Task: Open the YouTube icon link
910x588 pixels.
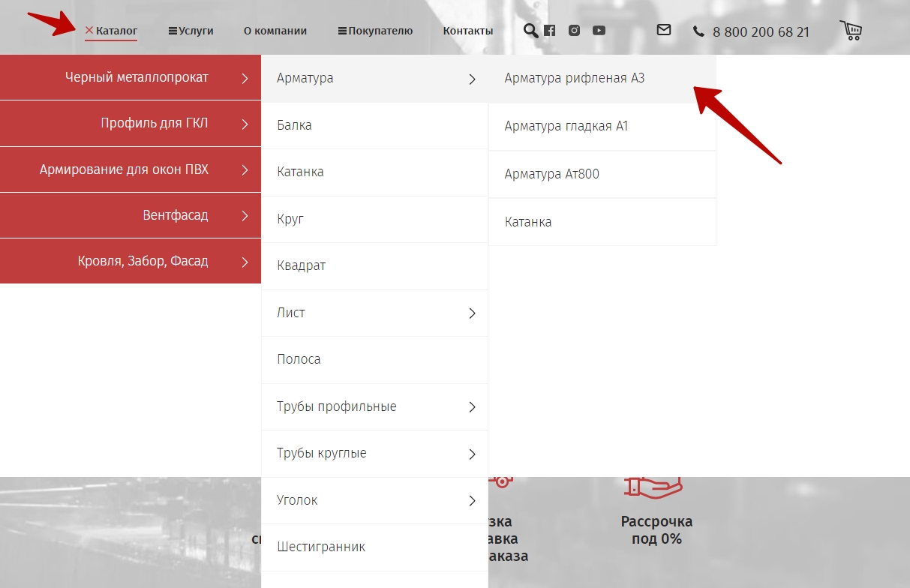Action: 599,31
